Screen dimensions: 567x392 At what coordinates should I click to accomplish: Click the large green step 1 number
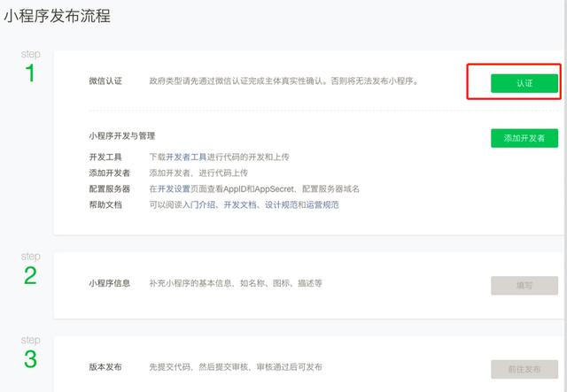pos(30,74)
